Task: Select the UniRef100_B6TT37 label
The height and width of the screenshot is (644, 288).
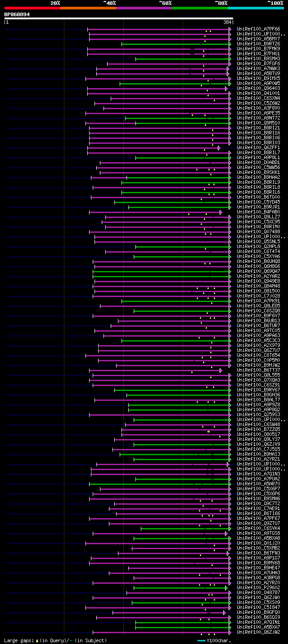Action: 258,370
